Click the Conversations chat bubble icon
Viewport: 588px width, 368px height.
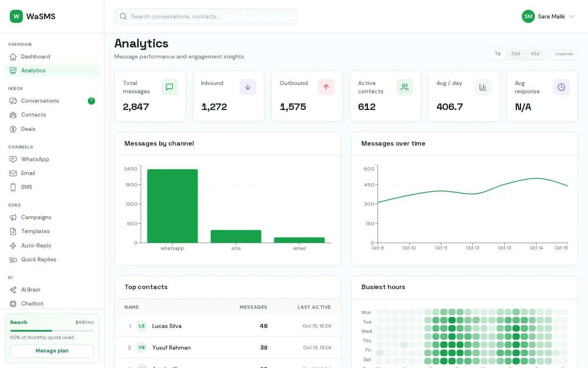click(x=13, y=101)
